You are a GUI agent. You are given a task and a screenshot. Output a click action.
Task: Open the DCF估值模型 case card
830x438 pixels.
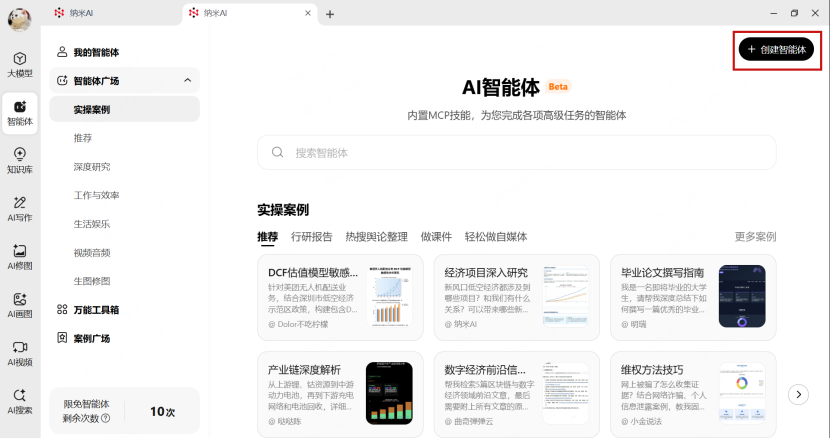pos(340,297)
